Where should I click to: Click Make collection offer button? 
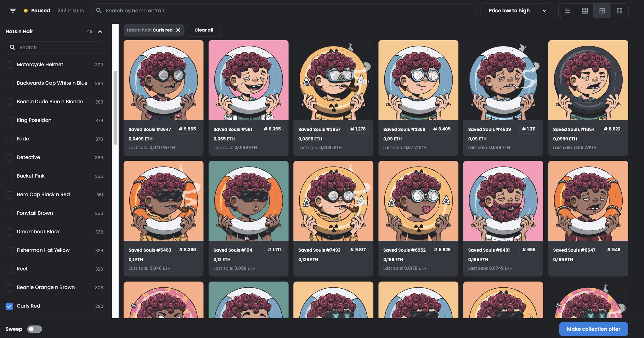(593, 329)
